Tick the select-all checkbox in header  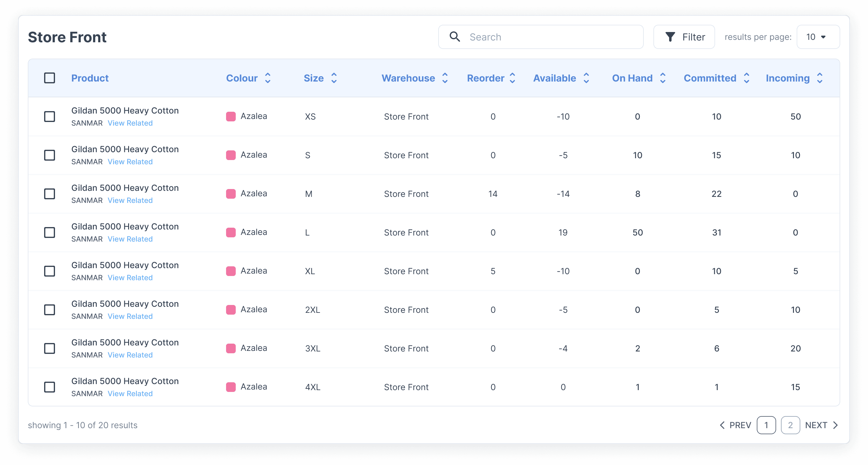(50, 78)
